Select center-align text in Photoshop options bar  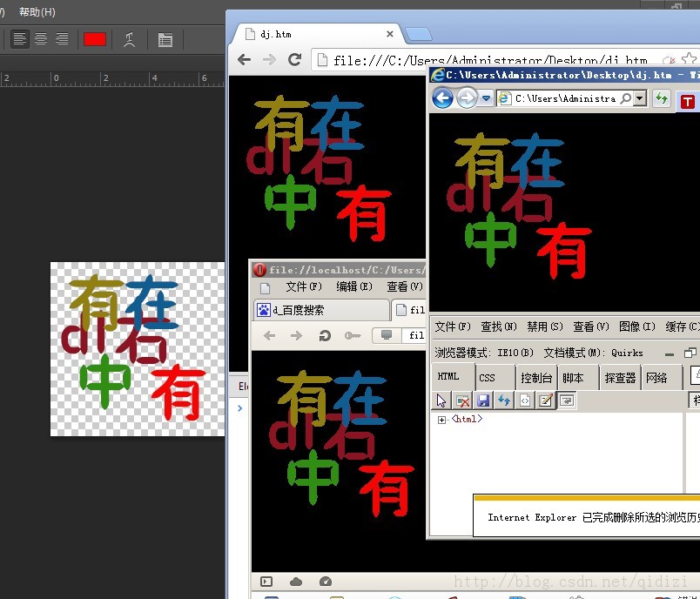pyautogui.click(x=41, y=39)
